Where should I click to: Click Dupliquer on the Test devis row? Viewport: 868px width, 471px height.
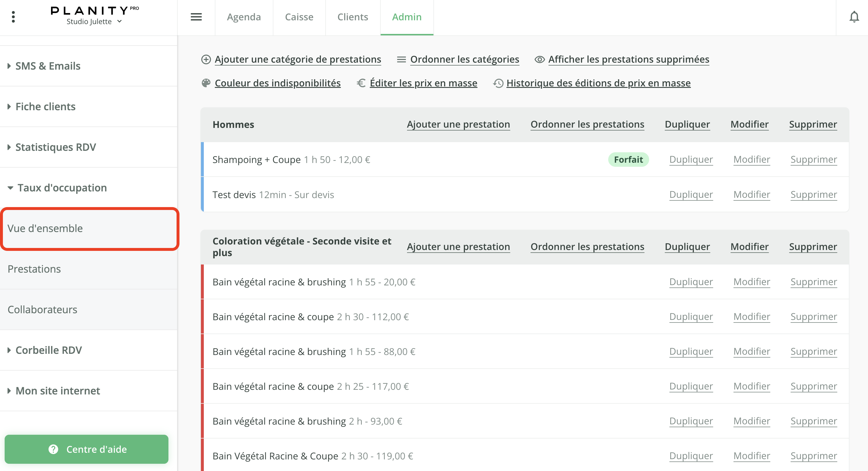coord(691,194)
